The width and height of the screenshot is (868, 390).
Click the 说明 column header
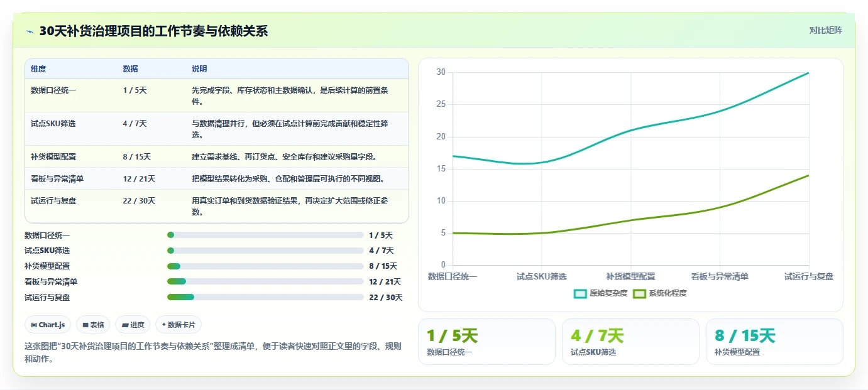[x=199, y=69]
